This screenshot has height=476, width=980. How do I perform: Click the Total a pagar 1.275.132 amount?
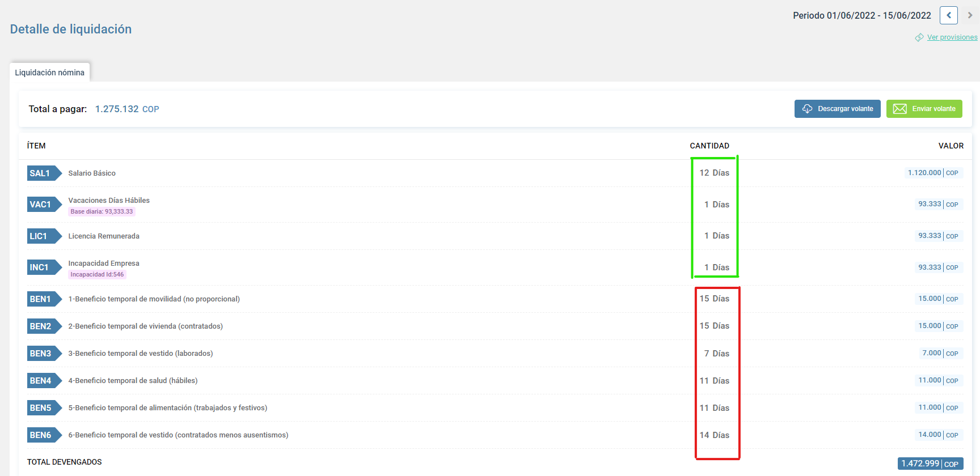click(127, 109)
